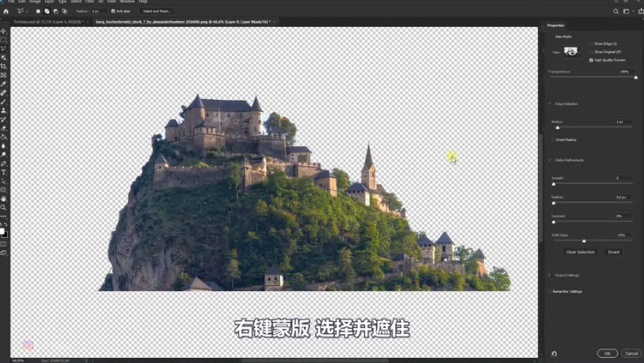This screenshot has width=644, height=363.
Task: Choose Subtract from selection mode icon
Action: pyautogui.click(x=56, y=11)
